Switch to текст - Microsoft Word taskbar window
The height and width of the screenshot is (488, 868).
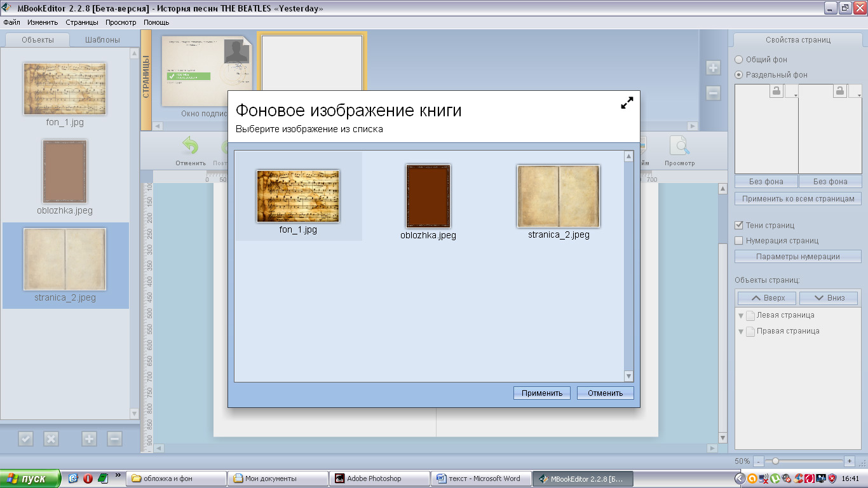481,478
